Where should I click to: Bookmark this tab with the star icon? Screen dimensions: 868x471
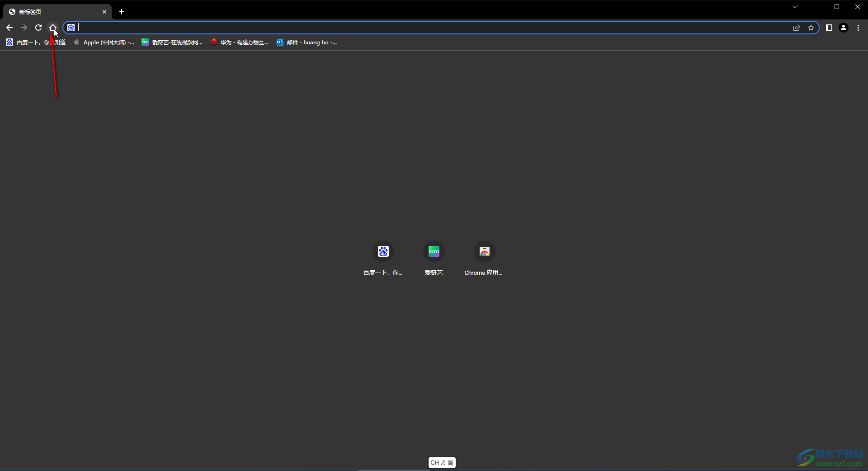point(811,28)
